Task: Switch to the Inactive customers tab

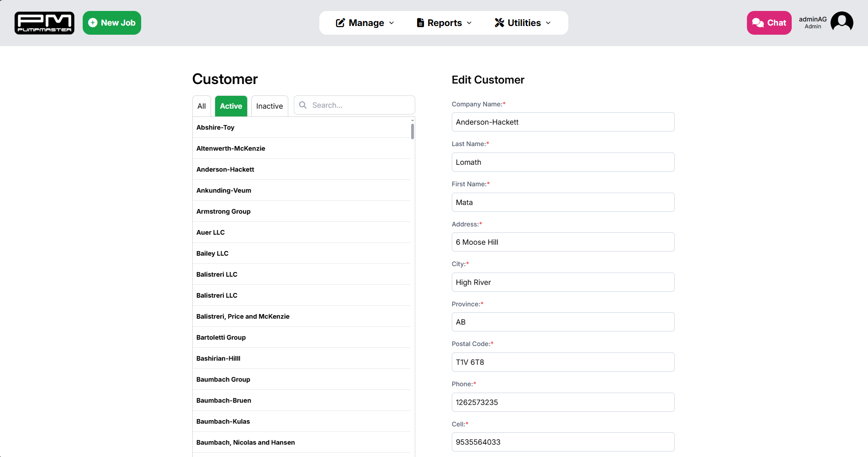Action: [x=270, y=106]
